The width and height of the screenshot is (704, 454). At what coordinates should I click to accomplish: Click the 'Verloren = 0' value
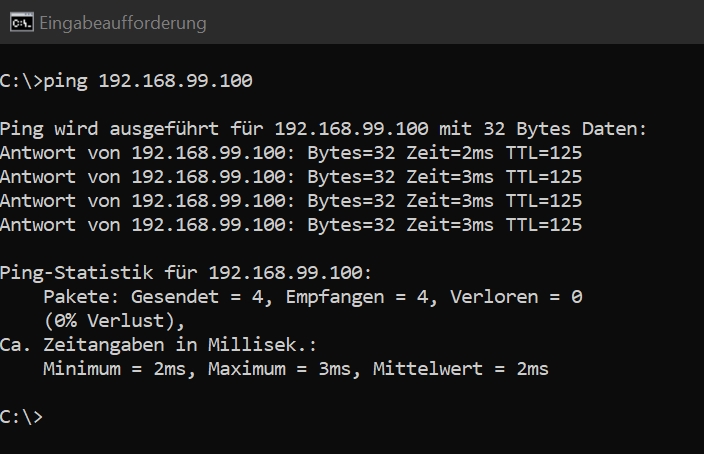(x=516, y=297)
